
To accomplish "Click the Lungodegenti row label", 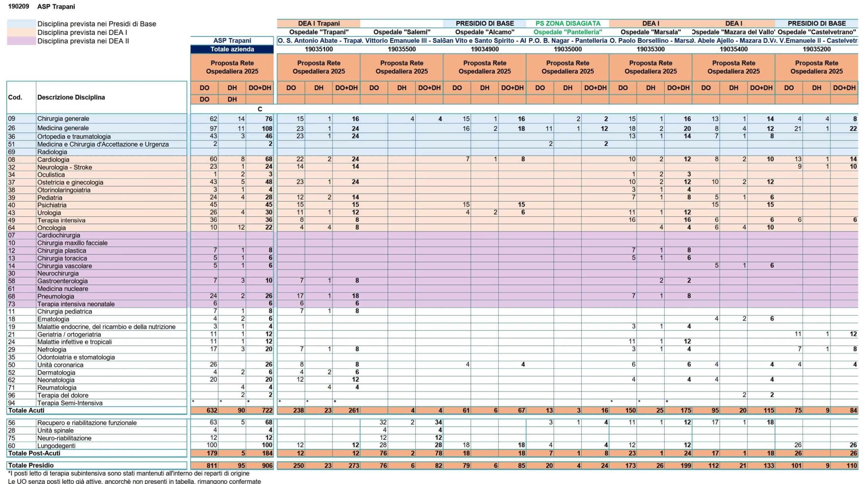I will pos(56,446).
